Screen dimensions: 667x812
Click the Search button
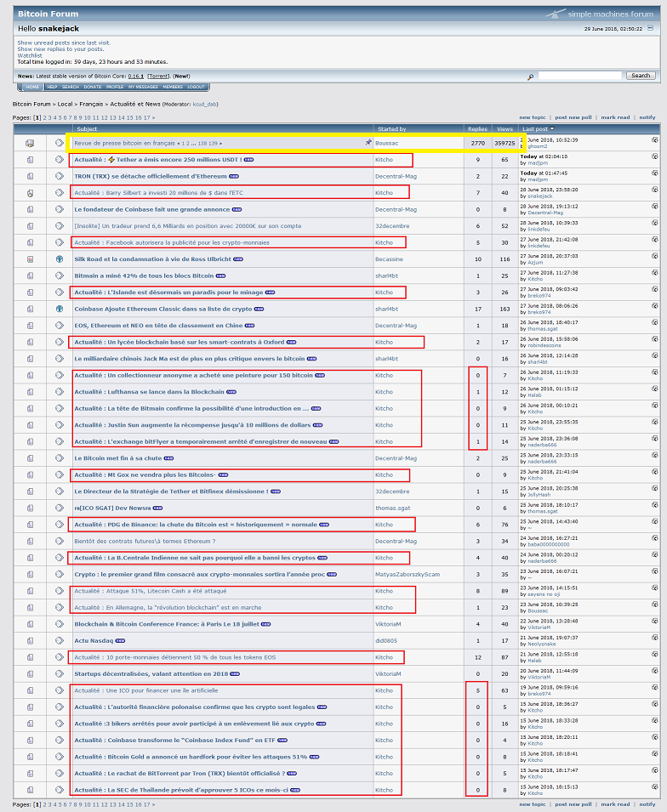click(x=641, y=76)
